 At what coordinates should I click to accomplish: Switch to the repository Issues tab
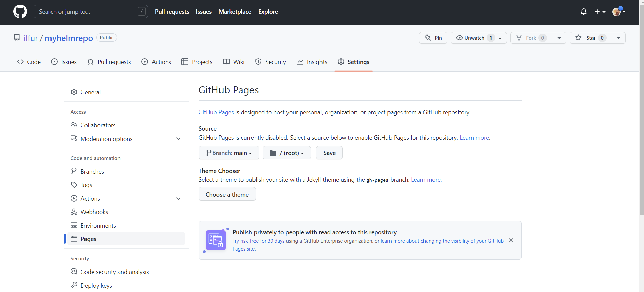pyautogui.click(x=64, y=62)
